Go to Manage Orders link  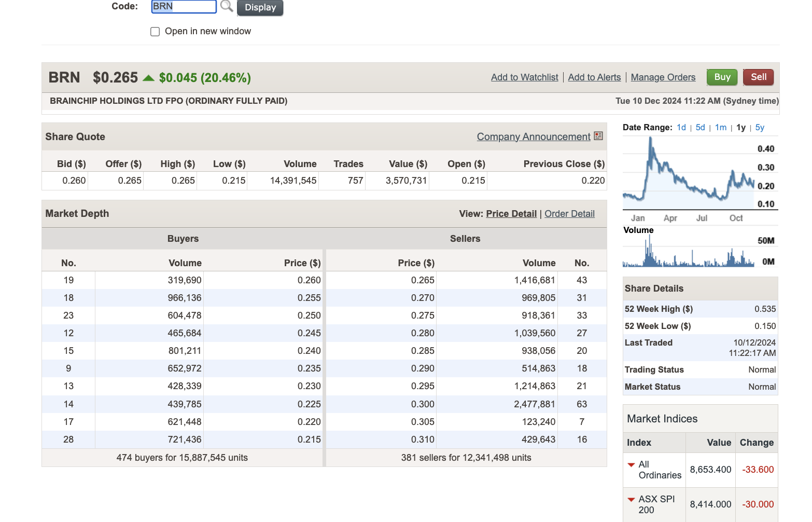(x=663, y=77)
